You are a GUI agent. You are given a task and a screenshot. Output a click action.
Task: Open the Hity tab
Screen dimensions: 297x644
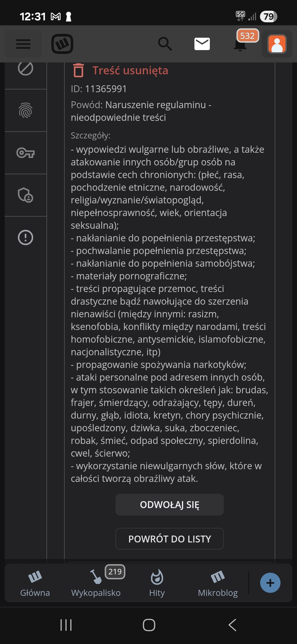click(157, 583)
